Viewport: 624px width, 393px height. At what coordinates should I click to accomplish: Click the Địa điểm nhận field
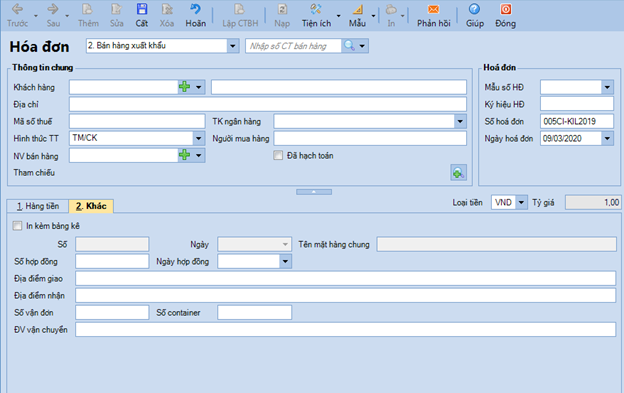(x=346, y=296)
